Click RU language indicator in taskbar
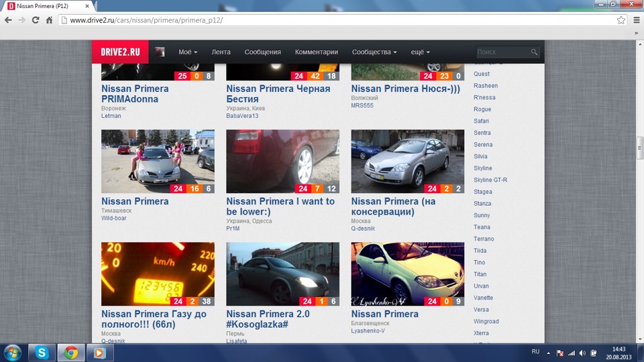The image size is (644, 362). point(535,352)
